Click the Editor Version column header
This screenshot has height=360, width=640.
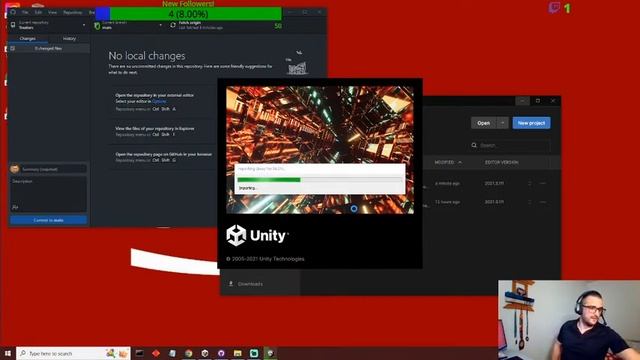click(x=502, y=162)
